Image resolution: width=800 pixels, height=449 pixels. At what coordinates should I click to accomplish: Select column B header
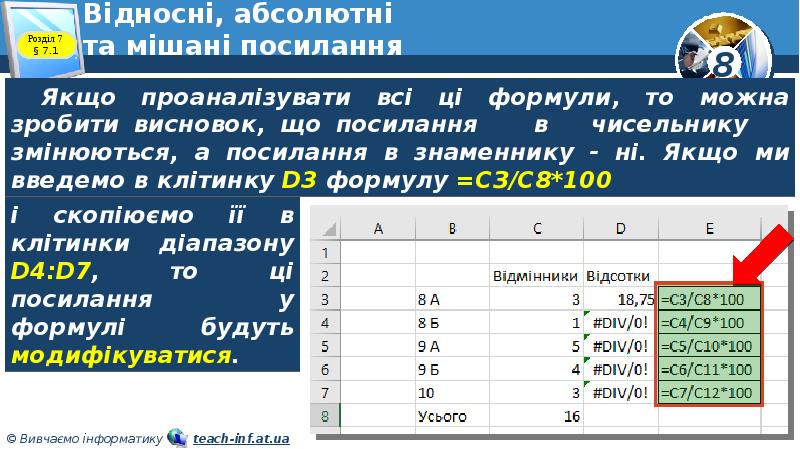coord(453,228)
